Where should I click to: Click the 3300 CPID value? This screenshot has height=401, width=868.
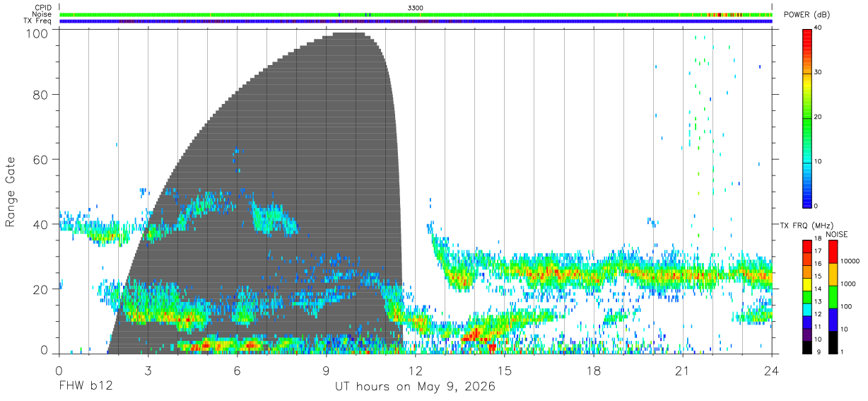click(x=416, y=8)
